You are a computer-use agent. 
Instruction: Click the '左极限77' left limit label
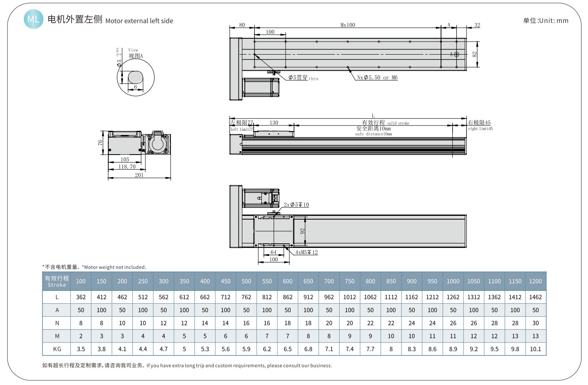point(242,122)
